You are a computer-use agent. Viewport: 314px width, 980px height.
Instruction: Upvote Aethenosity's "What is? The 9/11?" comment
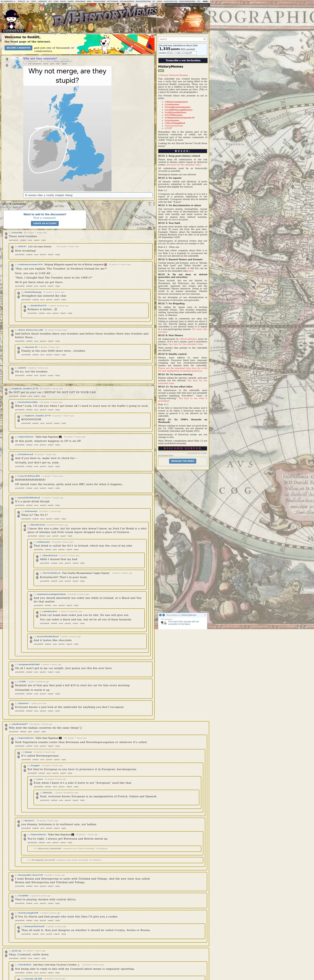click(x=19, y=512)
